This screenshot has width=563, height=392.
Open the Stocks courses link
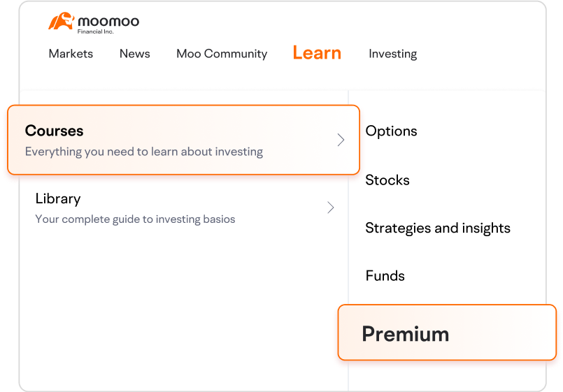pyautogui.click(x=387, y=180)
